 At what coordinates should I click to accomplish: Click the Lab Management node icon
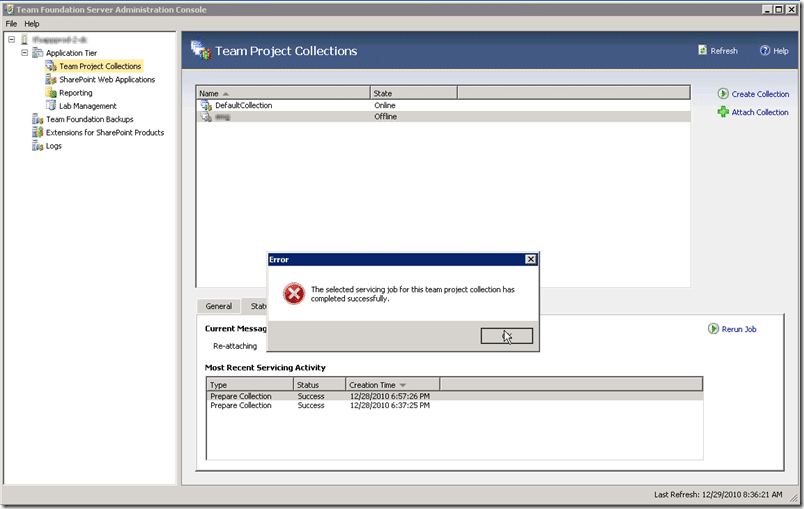point(51,106)
